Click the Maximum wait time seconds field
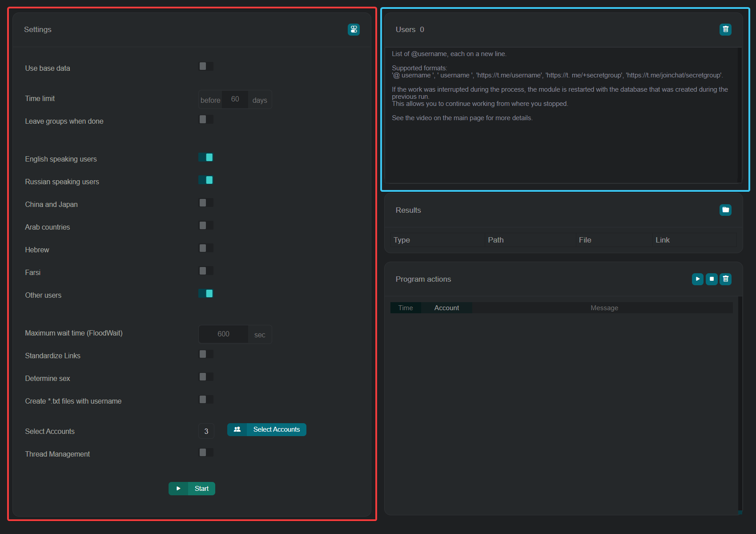The image size is (756, 534). coord(223,334)
